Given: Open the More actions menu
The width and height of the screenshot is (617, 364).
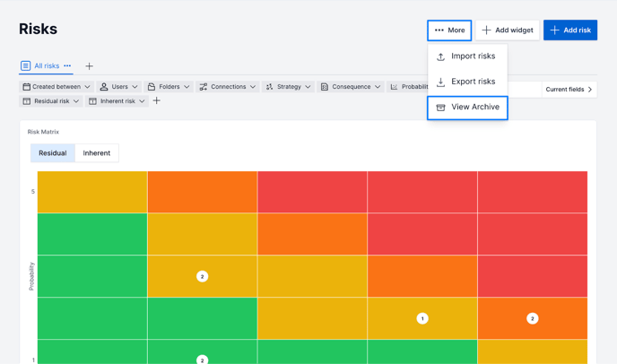Looking at the screenshot, I should (x=449, y=30).
